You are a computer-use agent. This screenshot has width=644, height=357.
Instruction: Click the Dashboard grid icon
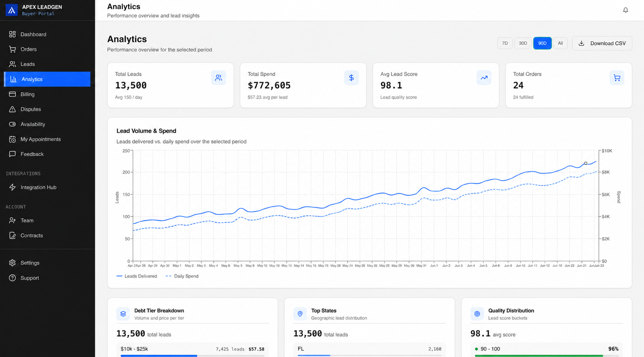pyautogui.click(x=12, y=34)
